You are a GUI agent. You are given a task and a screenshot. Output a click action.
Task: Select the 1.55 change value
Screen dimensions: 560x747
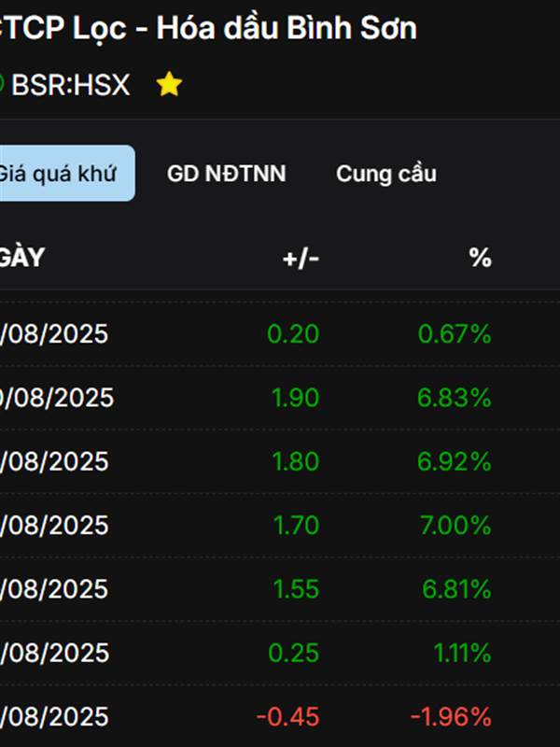(296, 589)
